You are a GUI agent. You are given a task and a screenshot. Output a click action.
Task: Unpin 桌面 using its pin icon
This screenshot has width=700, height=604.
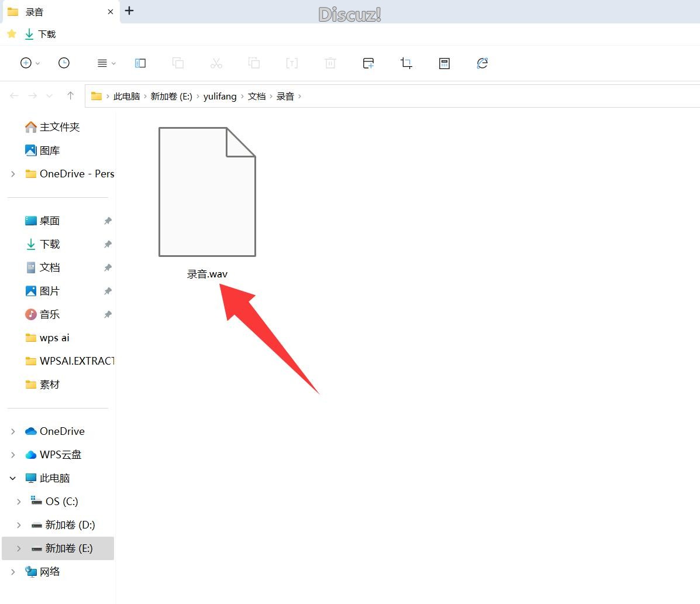(108, 221)
